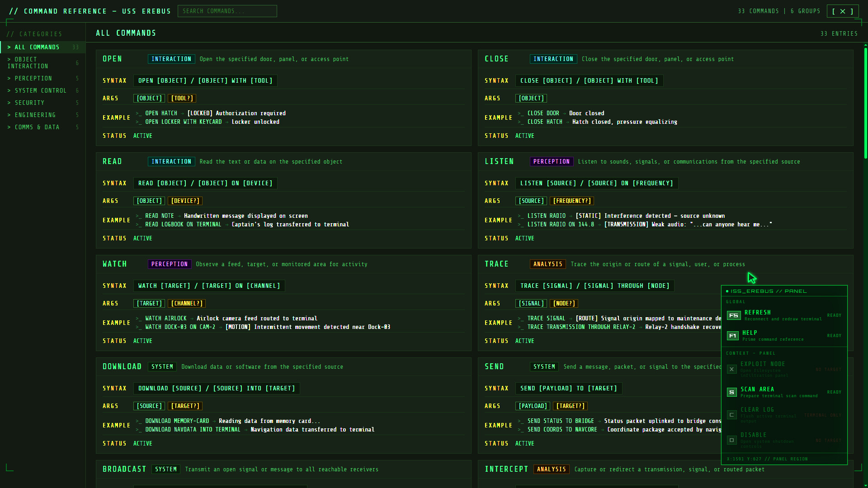868x488 pixels.
Task: Click the F1 Help key icon
Action: (x=733, y=336)
